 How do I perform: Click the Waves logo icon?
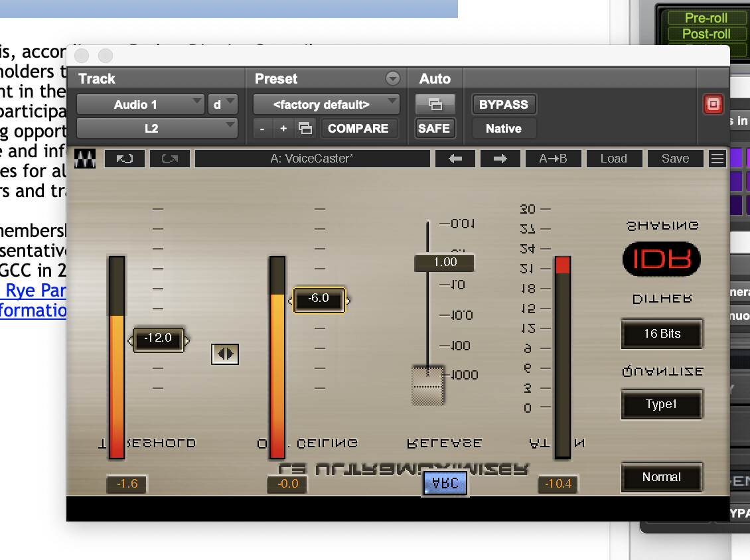point(85,159)
